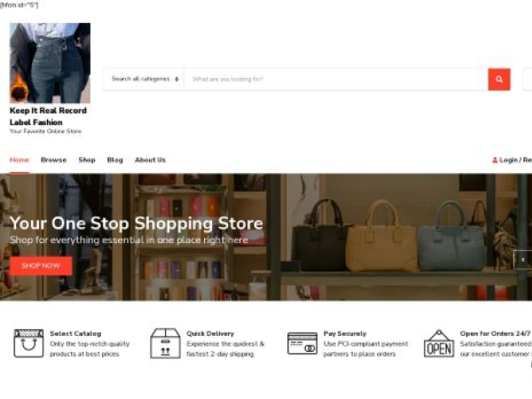Click the red search magnifier button
Image resolution: width=532 pixels, height=399 pixels.
(x=498, y=80)
